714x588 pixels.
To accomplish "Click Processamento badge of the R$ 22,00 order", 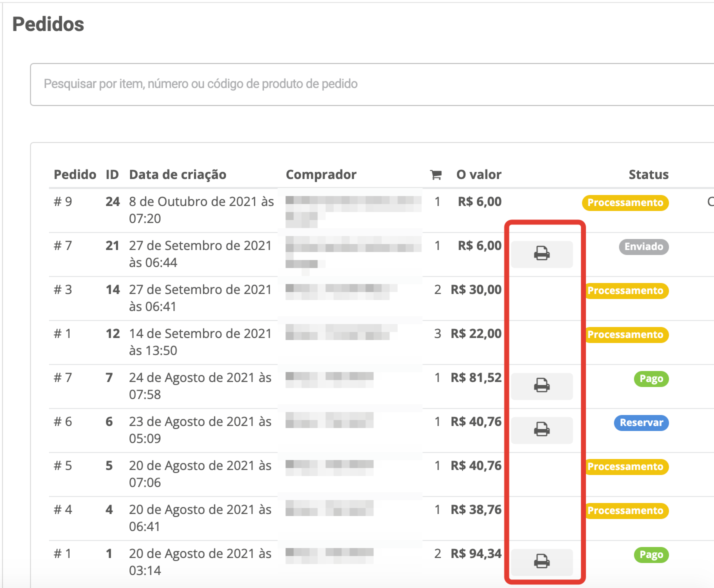I will [x=627, y=334].
